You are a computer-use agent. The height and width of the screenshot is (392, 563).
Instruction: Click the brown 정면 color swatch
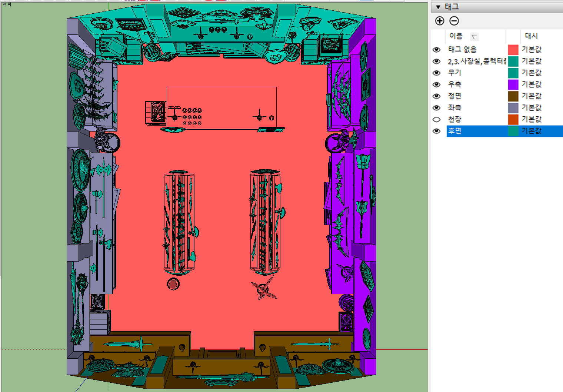[x=513, y=96]
